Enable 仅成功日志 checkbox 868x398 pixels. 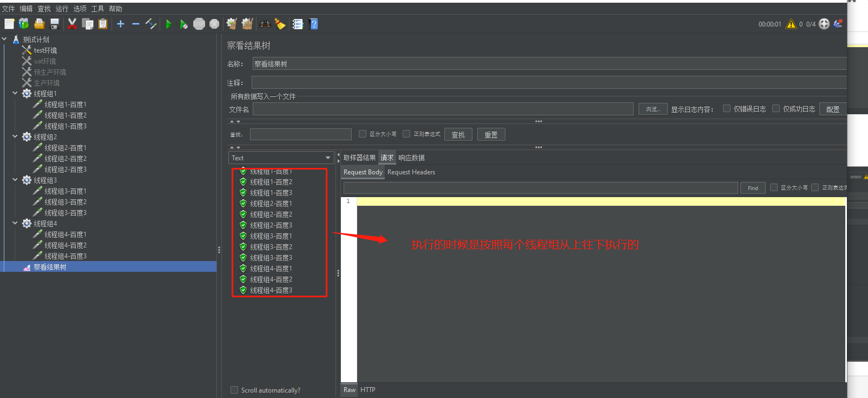tap(776, 108)
